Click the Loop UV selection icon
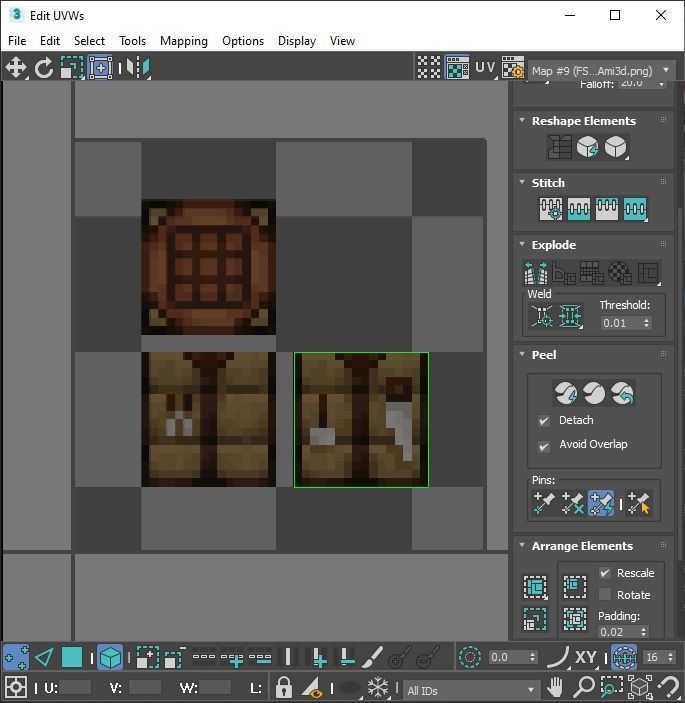The image size is (685, 703). (x=204, y=657)
